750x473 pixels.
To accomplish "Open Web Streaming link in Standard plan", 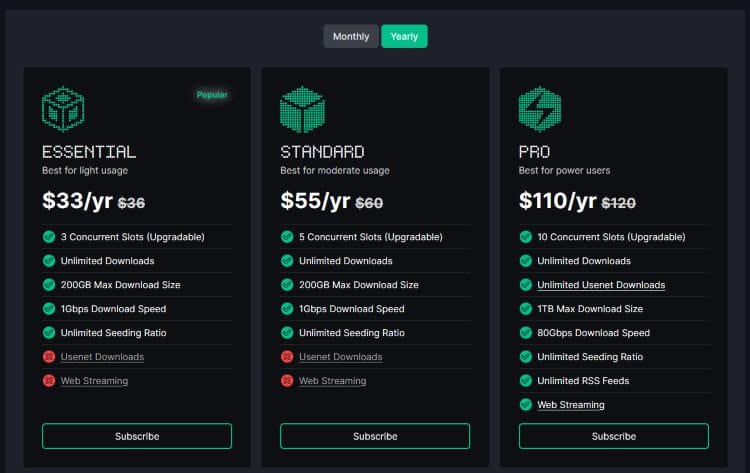I will (332, 381).
